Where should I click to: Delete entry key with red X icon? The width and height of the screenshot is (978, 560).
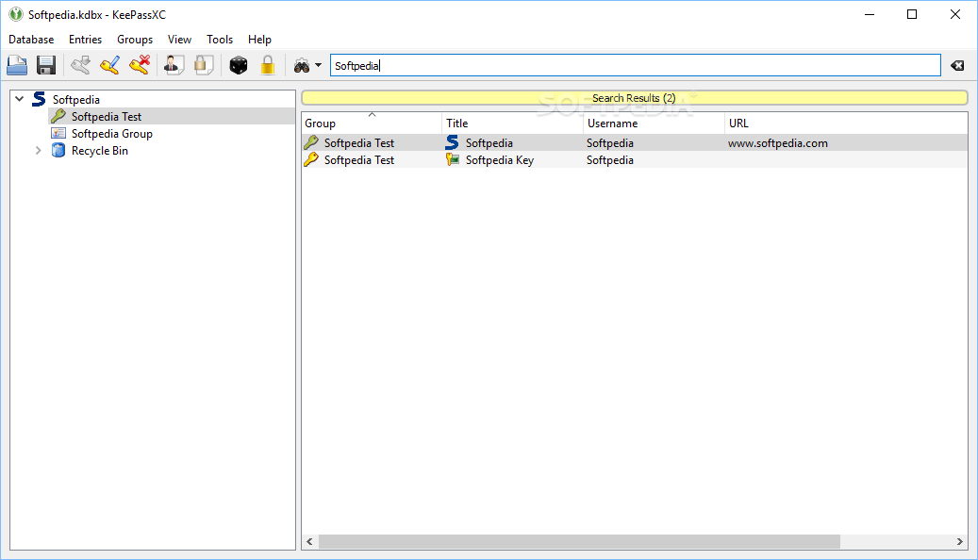[x=140, y=65]
